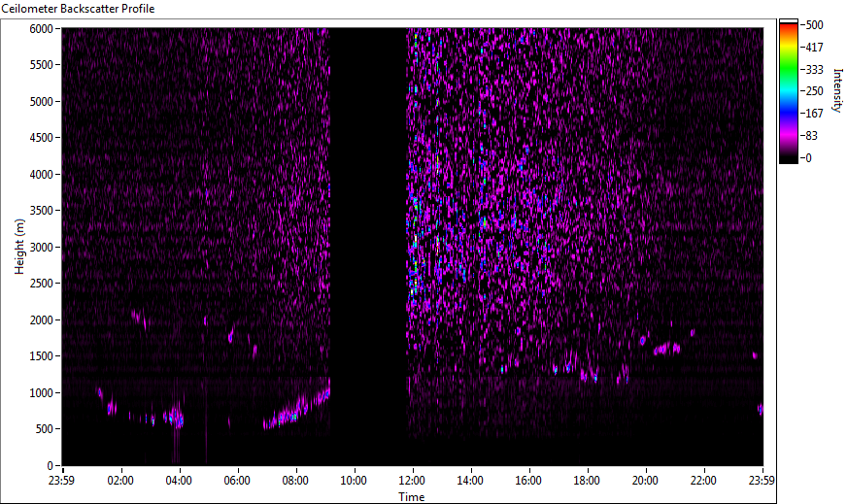Viewport: 847px width, 504px height.
Task: Click the Height (m) axis label
Action: pos(19,247)
